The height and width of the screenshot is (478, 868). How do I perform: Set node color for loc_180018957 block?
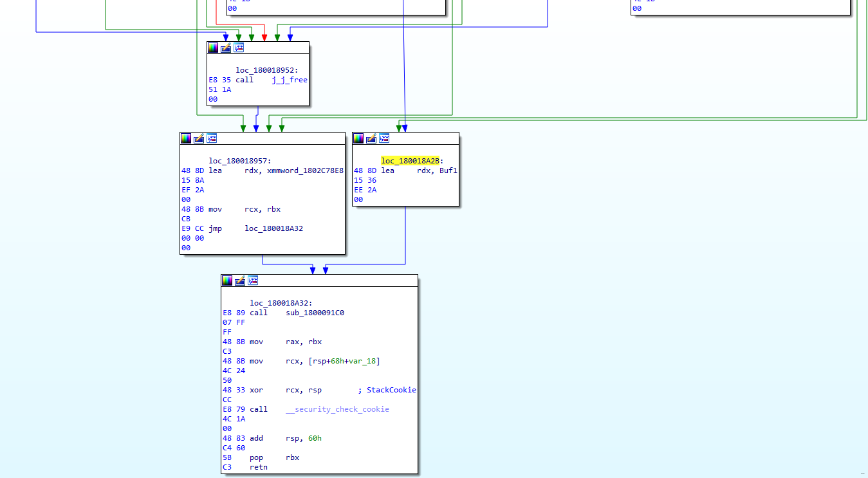pos(186,138)
